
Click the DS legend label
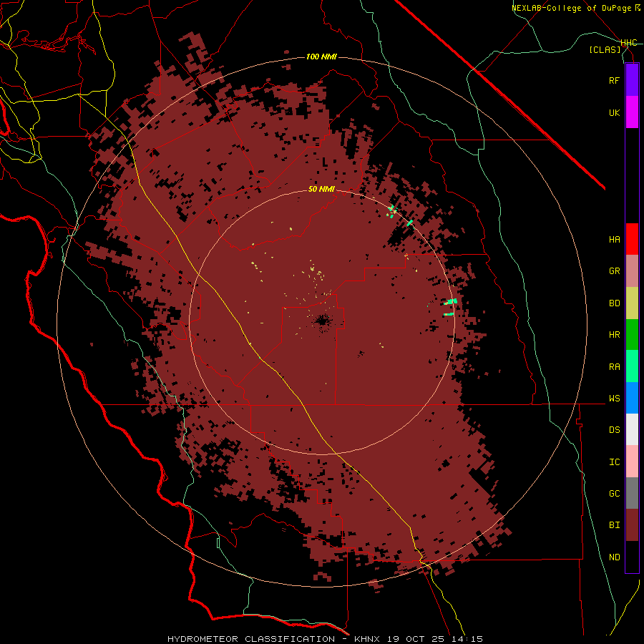pyautogui.click(x=614, y=430)
